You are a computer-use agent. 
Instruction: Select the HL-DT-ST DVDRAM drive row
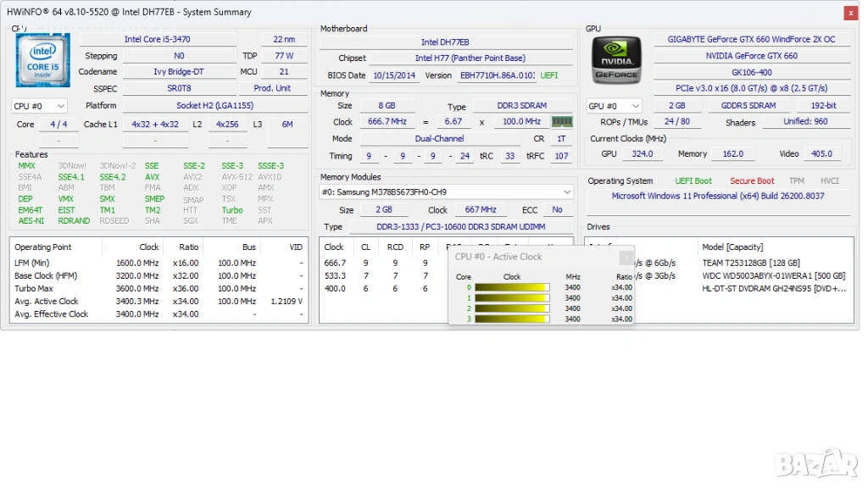[x=773, y=289]
